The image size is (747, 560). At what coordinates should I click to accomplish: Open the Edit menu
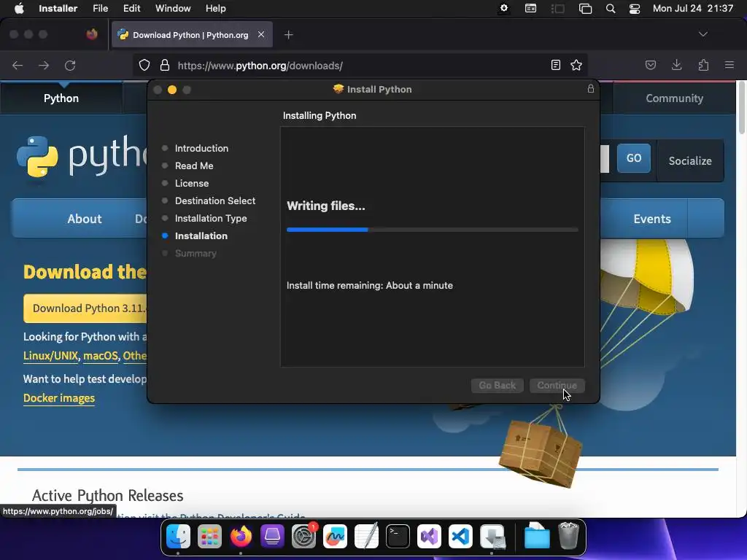tap(131, 9)
